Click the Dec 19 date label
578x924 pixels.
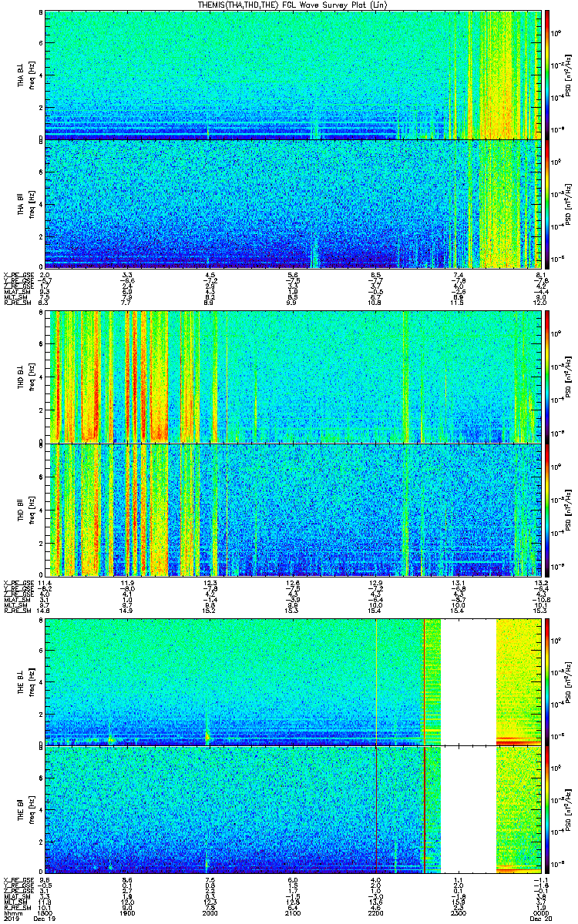45,919
